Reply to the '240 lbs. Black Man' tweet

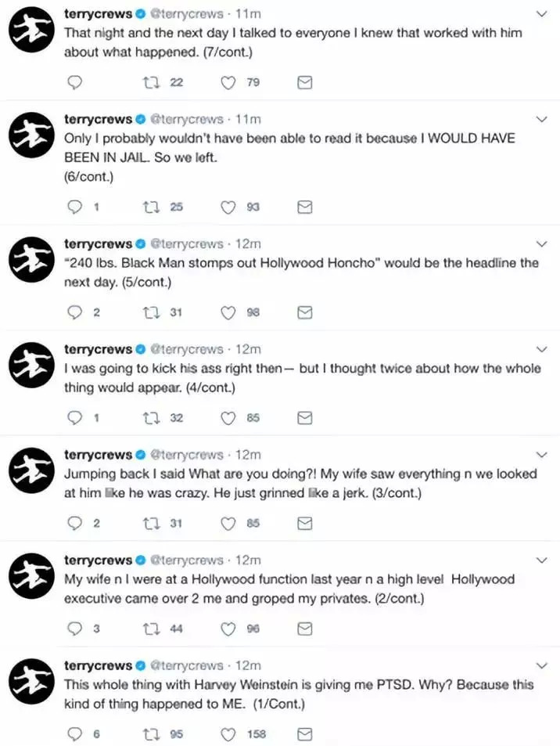pyautogui.click(x=75, y=312)
